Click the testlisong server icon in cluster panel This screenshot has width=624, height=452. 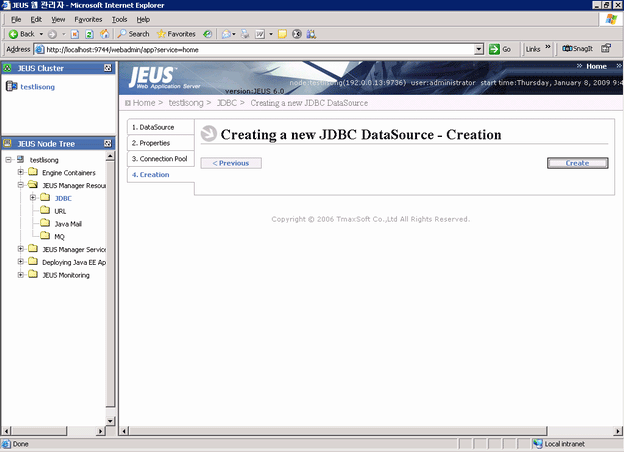pos(12,86)
